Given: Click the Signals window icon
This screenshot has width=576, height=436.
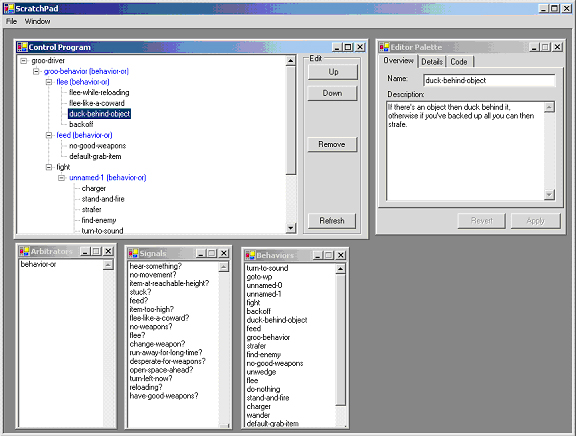Looking at the screenshot, I should point(133,253).
